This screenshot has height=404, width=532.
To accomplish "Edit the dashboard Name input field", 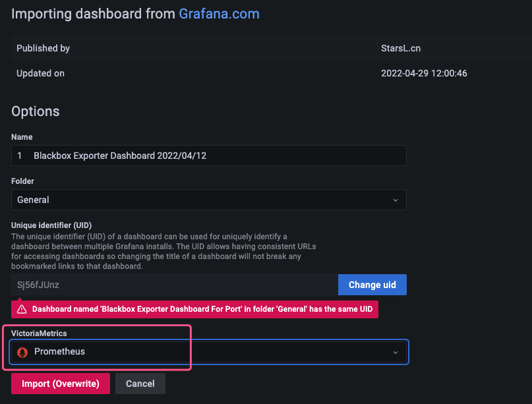I will point(209,156).
